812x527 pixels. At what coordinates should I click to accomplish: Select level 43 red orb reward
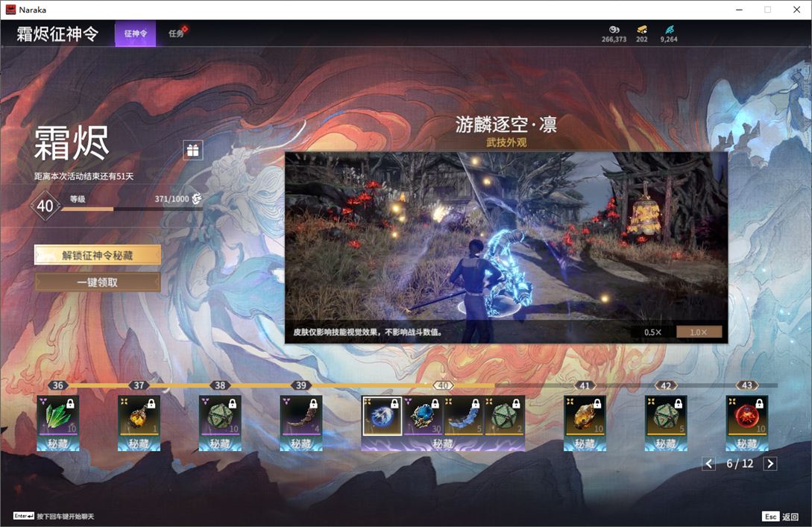746,416
